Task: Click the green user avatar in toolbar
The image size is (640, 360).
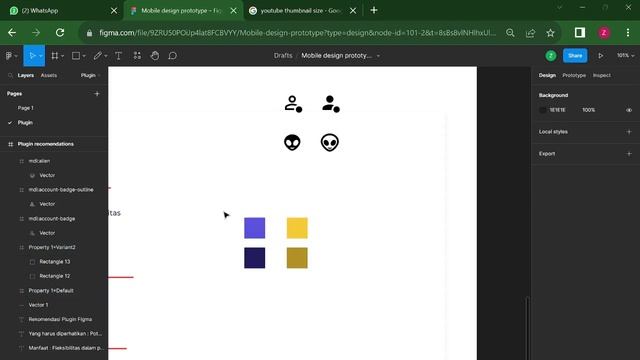Action: pos(551,56)
